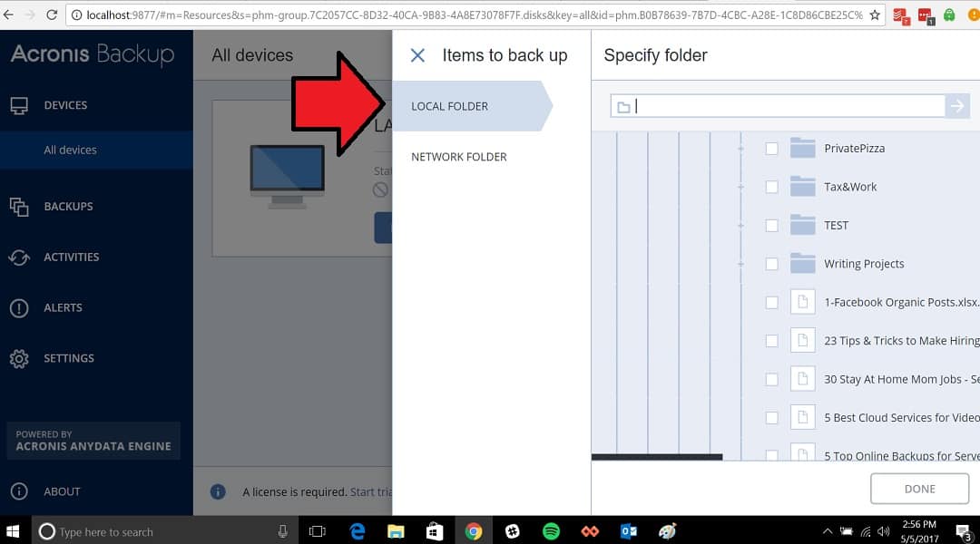The width and height of the screenshot is (980, 544).
Task: Tick the Writing Projects checkbox
Action: click(772, 264)
